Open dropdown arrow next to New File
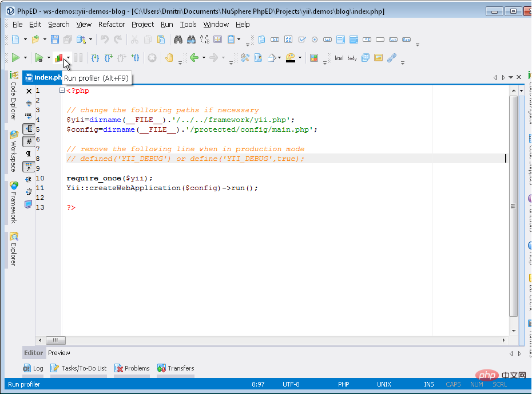Image resolution: width=532 pixels, height=394 pixels. pos(25,40)
